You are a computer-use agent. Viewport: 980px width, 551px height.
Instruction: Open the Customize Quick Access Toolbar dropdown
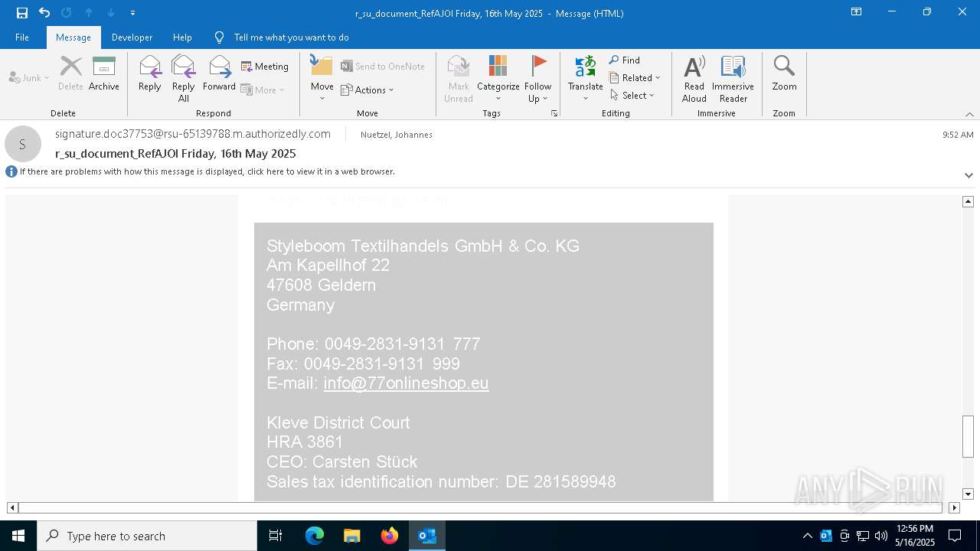click(x=132, y=13)
